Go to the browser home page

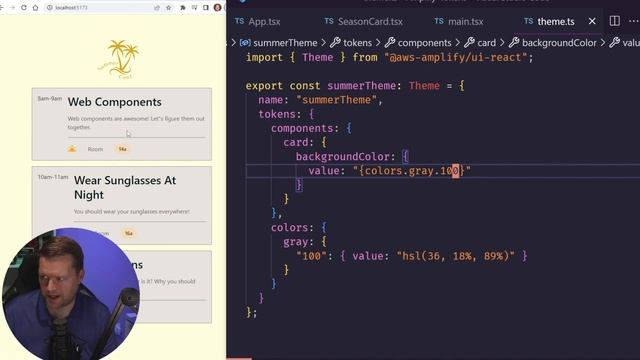[35, 7]
